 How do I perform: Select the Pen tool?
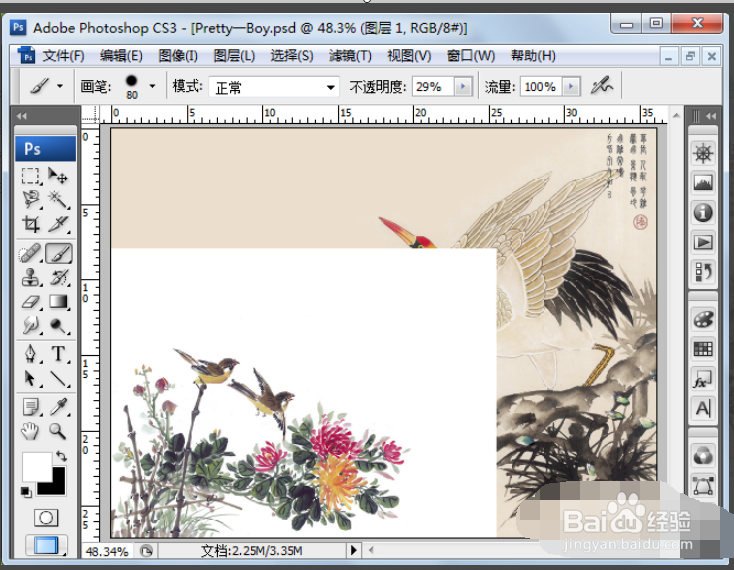coord(31,354)
